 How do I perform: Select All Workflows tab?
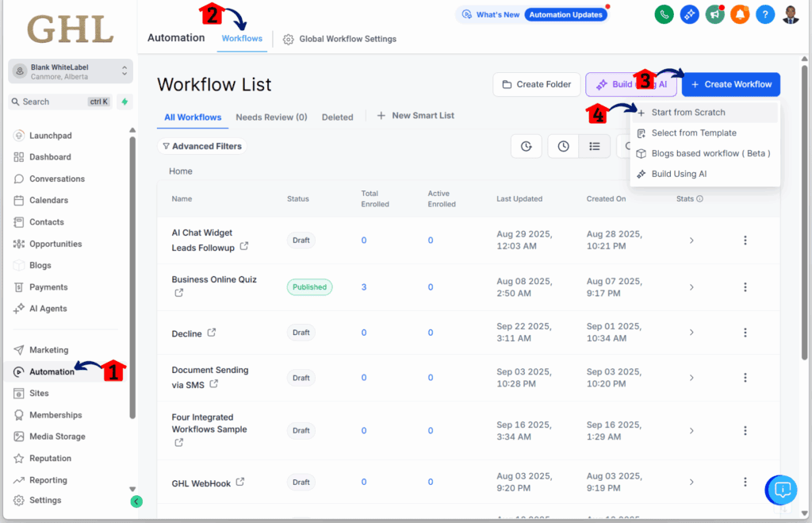point(193,117)
